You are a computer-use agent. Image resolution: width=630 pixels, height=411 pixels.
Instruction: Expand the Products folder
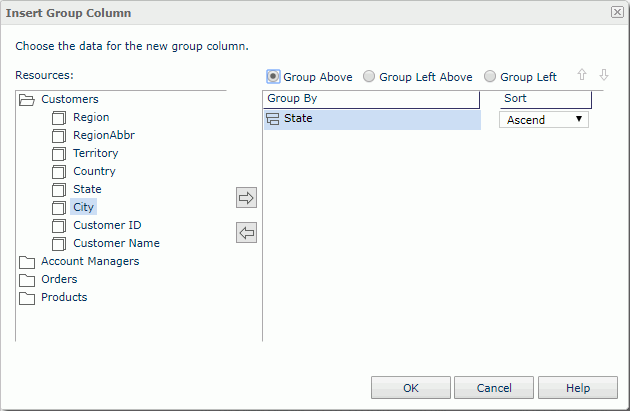pyautogui.click(x=27, y=298)
